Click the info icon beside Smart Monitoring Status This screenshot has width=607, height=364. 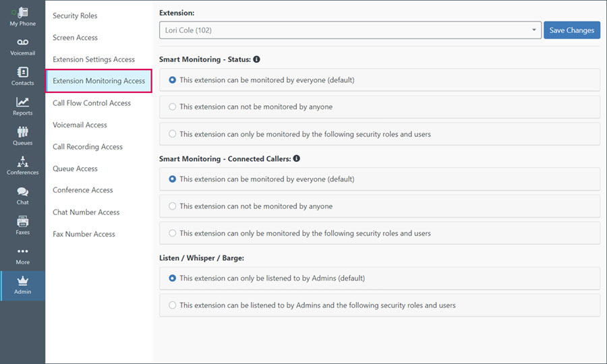257,59
